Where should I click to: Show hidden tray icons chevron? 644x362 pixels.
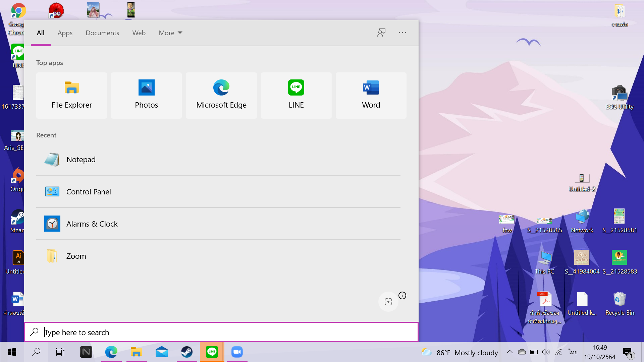click(509, 352)
